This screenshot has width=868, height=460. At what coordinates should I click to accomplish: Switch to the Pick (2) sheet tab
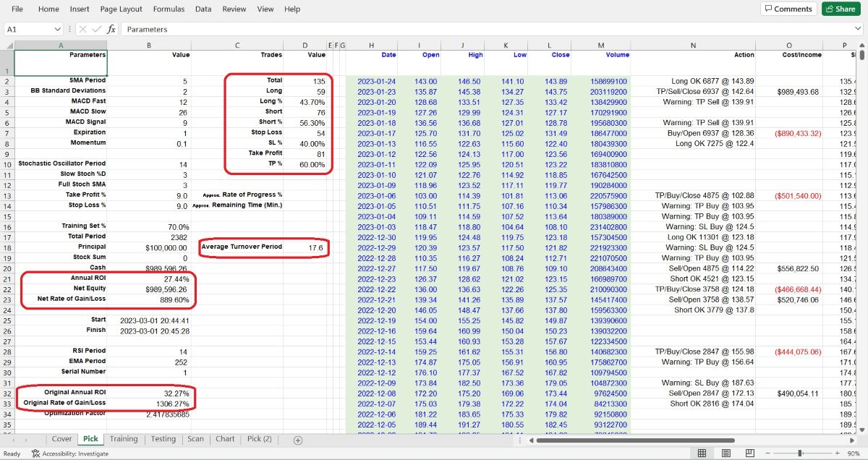pos(260,439)
